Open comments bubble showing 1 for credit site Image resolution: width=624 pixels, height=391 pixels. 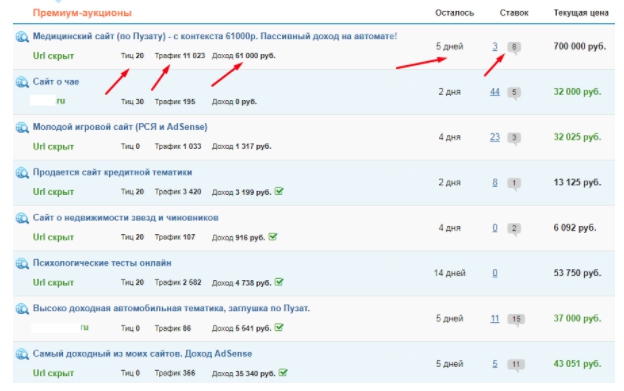click(514, 183)
